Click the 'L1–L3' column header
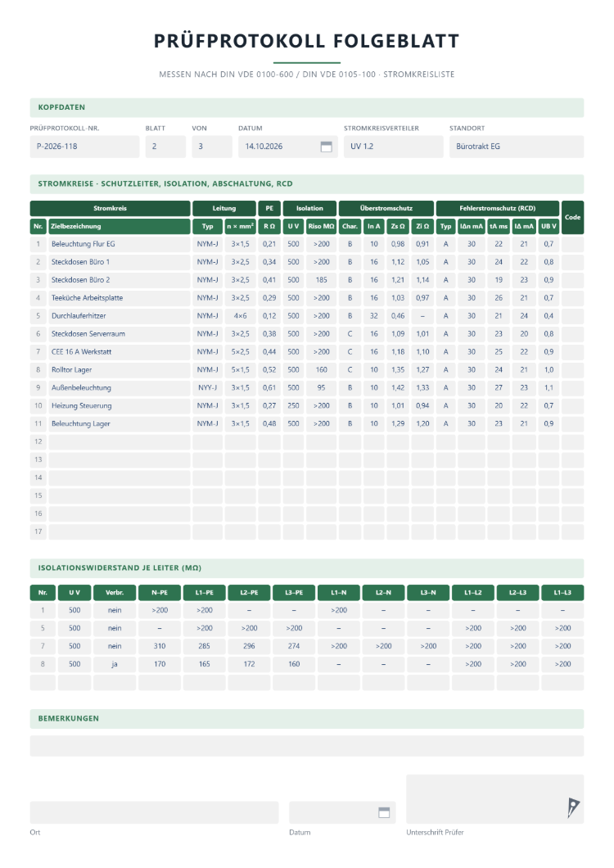This screenshot has height=868, width=614. pyautogui.click(x=562, y=593)
